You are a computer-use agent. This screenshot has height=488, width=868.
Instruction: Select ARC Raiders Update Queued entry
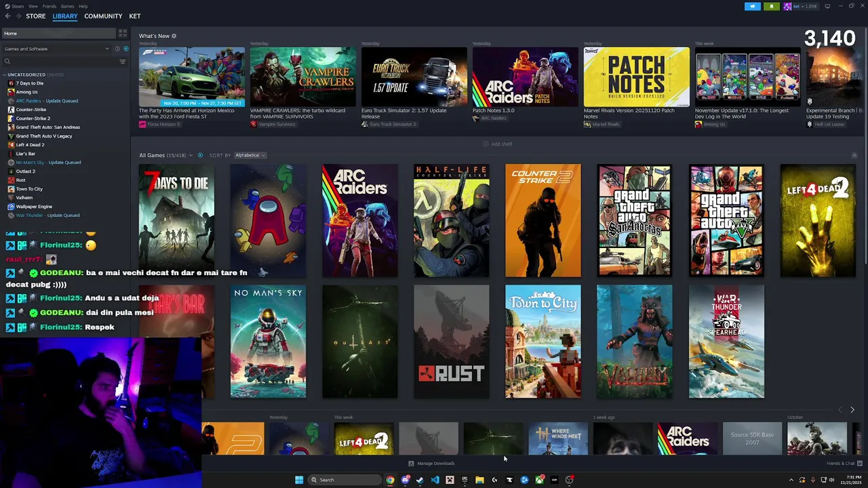[x=47, y=101]
